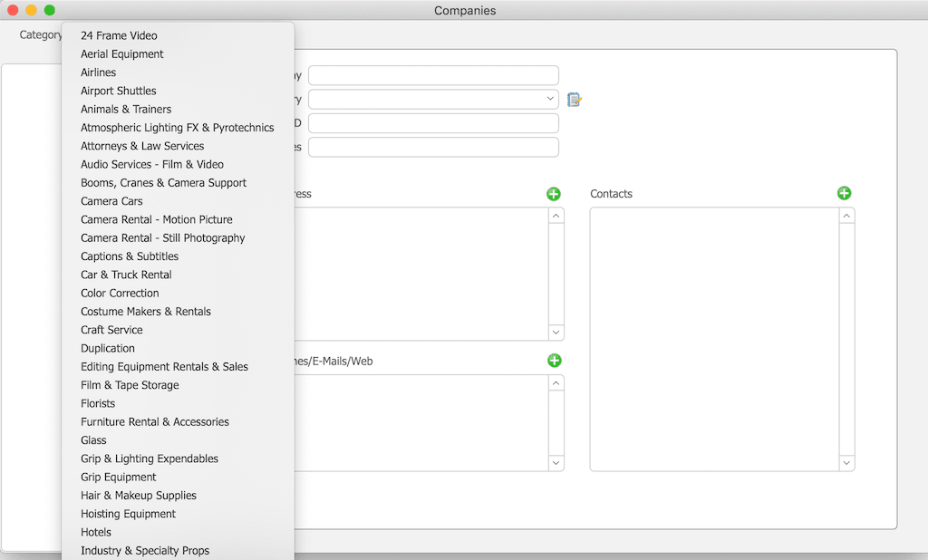Open the Category filter dropdown
Image resolution: width=928 pixels, height=560 pixels.
click(x=41, y=35)
